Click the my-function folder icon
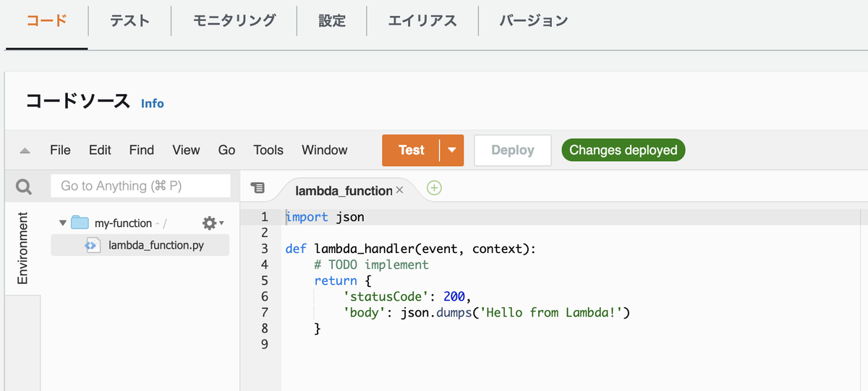Screen dimensions: 868x391 pos(80,223)
